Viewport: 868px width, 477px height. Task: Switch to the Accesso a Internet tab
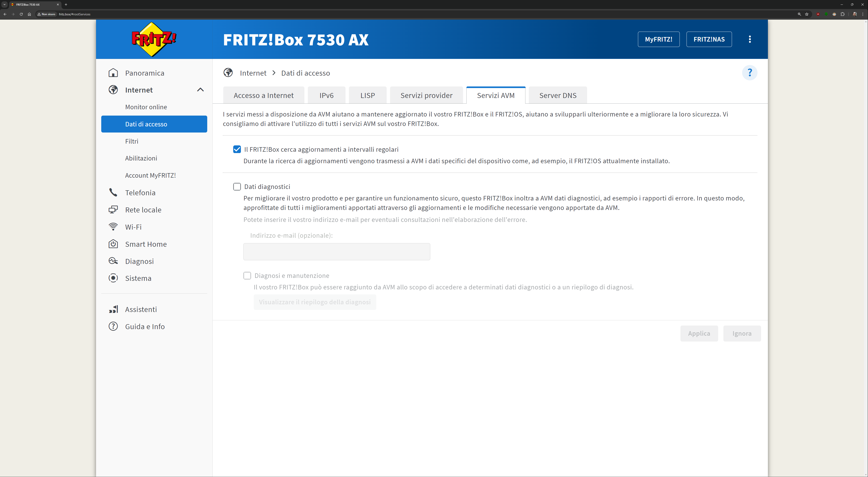click(263, 95)
